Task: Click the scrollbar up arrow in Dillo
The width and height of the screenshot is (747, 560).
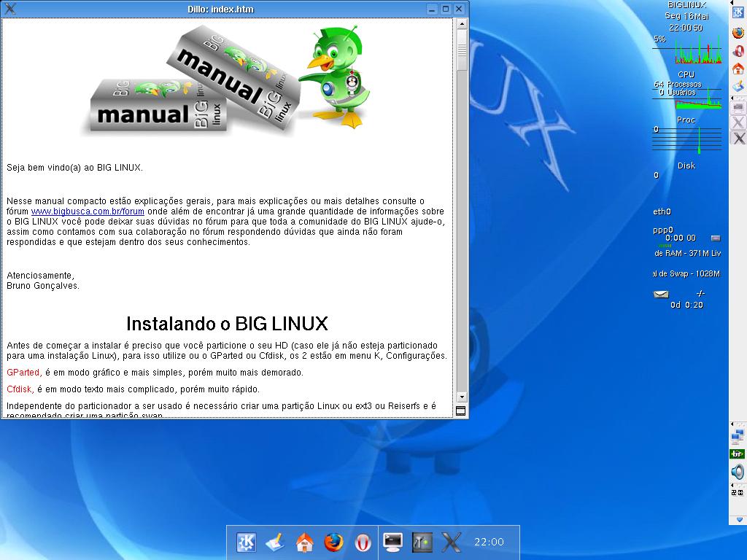Action: [x=461, y=23]
